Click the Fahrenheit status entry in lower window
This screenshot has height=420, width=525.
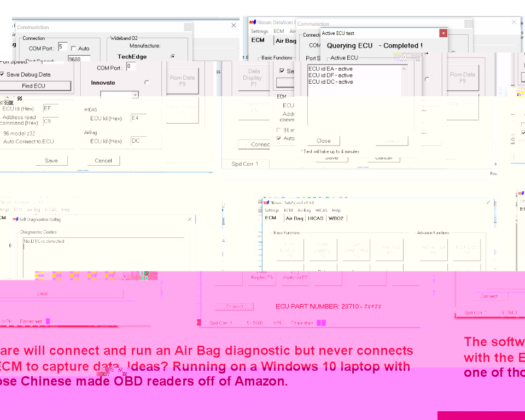301,323
